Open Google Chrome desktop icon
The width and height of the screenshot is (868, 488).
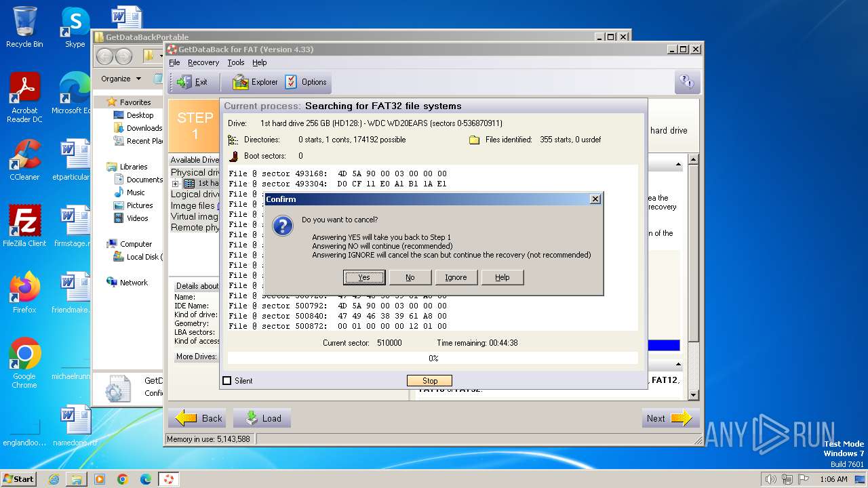24,363
